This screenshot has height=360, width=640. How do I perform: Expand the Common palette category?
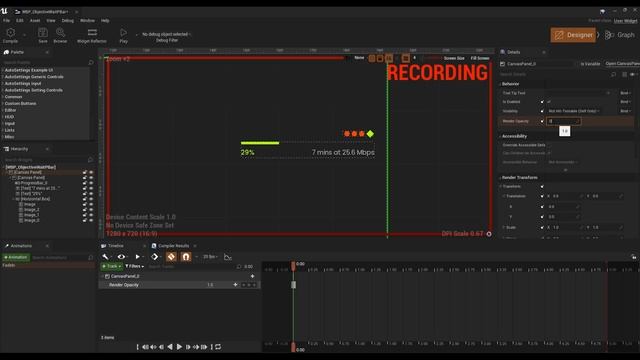(x=3, y=97)
